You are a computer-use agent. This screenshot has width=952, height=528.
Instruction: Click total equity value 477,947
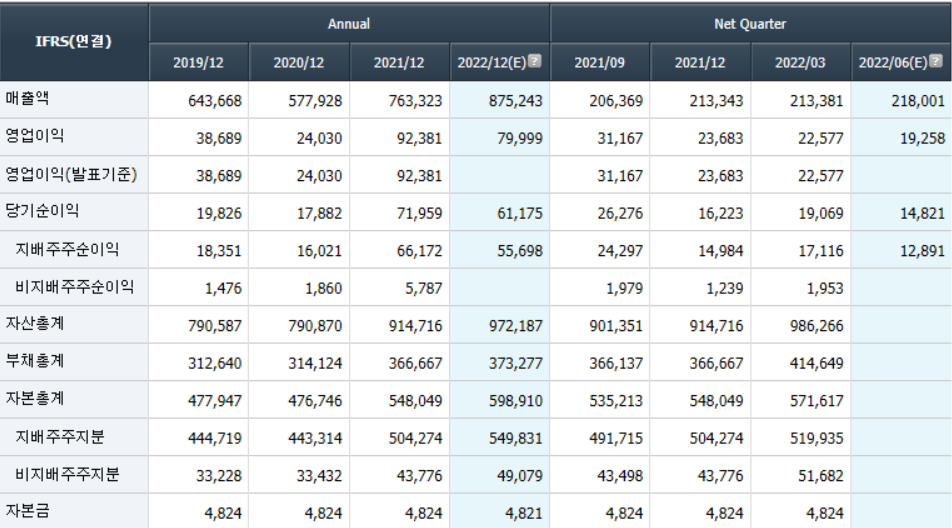[x=215, y=401]
